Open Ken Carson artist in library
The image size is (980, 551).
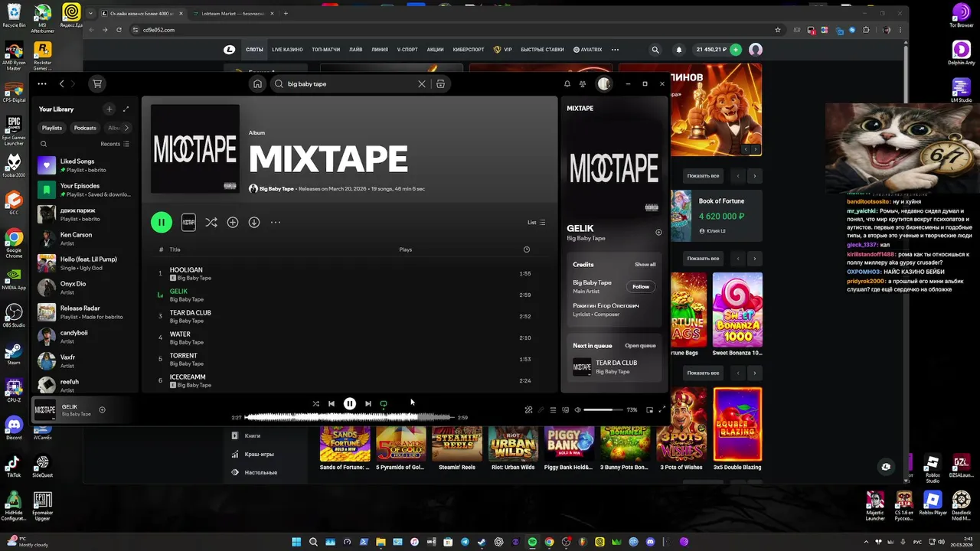point(86,239)
